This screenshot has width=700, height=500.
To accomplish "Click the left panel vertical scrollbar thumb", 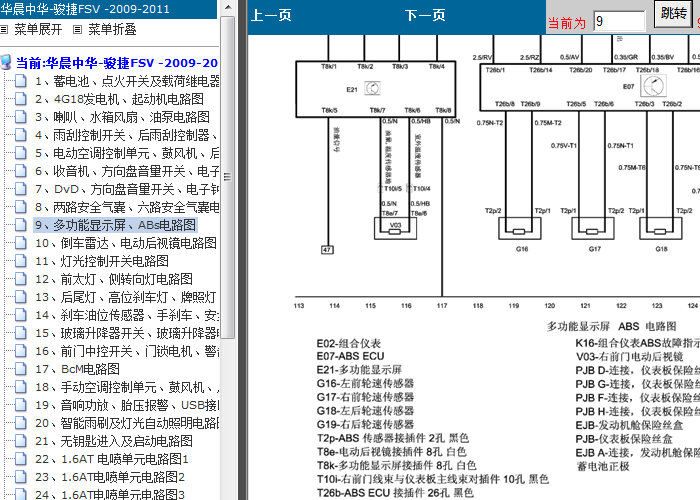I will 228,177.
